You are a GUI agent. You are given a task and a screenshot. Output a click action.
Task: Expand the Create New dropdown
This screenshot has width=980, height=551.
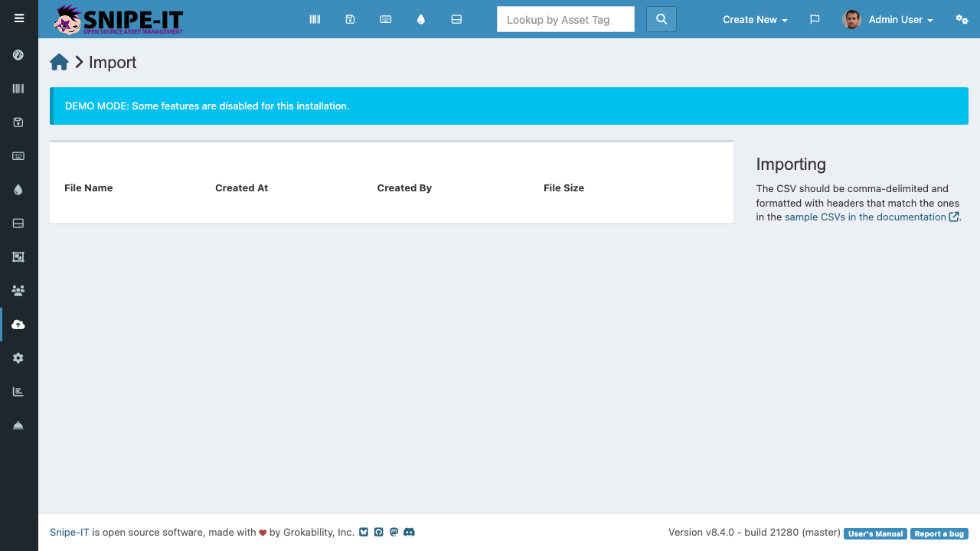point(755,19)
